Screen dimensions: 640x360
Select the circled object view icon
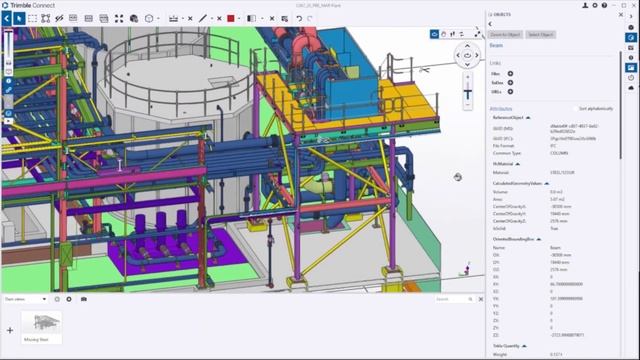click(149, 18)
